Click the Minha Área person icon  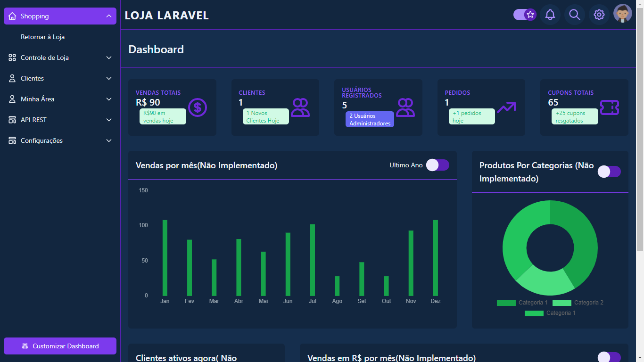[x=12, y=99]
